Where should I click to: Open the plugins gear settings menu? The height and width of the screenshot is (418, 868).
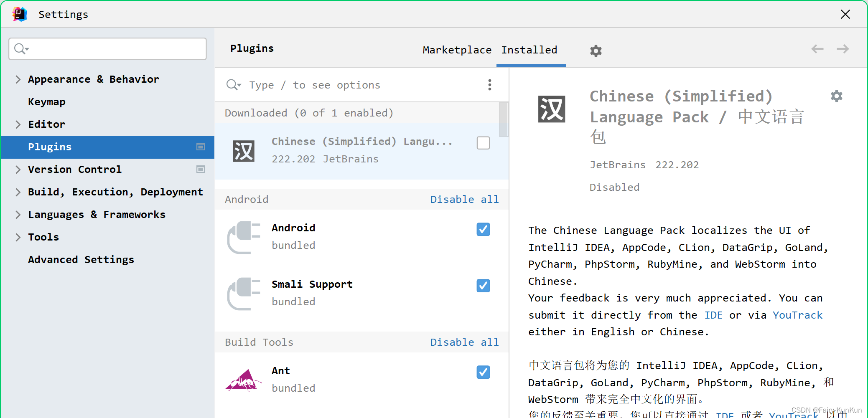(x=596, y=51)
